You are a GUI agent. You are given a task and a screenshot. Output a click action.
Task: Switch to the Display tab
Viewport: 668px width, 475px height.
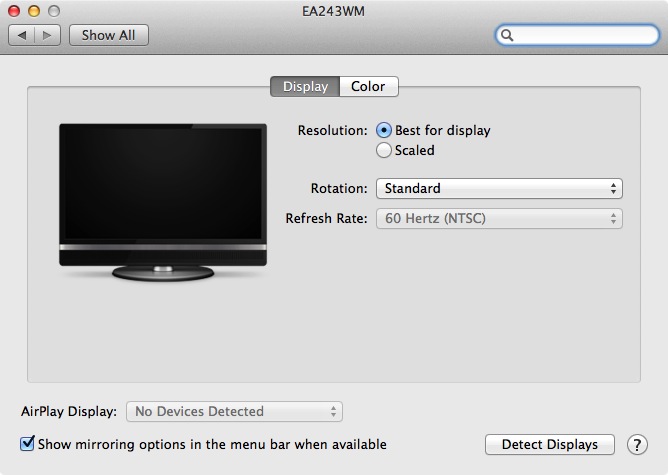[x=305, y=86]
